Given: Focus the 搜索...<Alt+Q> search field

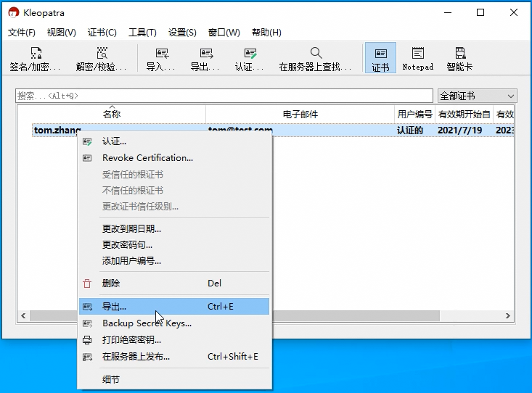Looking at the screenshot, I should [x=224, y=96].
